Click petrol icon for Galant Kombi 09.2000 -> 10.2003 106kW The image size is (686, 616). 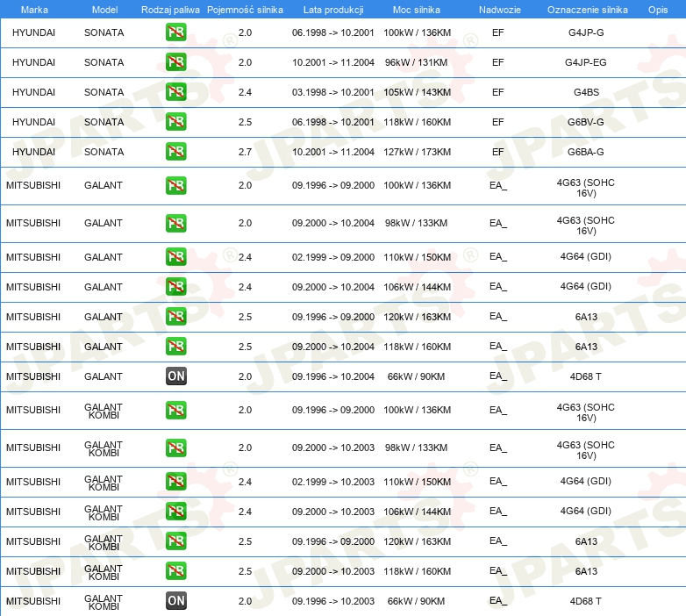[175, 511]
